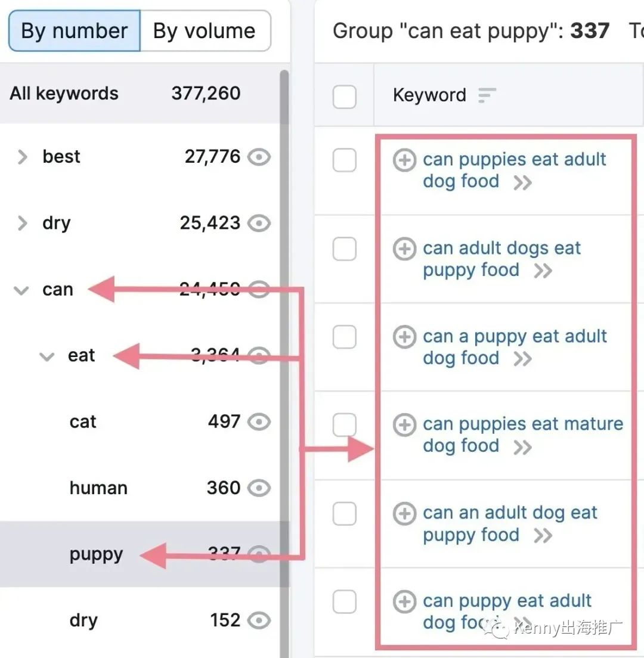Screen dimensions: 644x658
Task: Expand the 'dry' top-level group chevron
Action: pos(22,224)
